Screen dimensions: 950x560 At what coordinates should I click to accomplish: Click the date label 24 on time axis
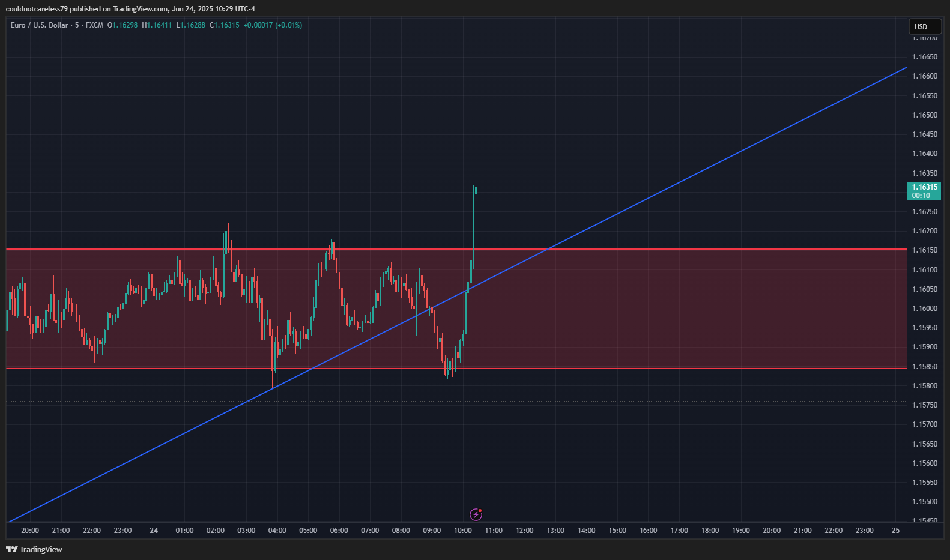(x=154, y=531)
